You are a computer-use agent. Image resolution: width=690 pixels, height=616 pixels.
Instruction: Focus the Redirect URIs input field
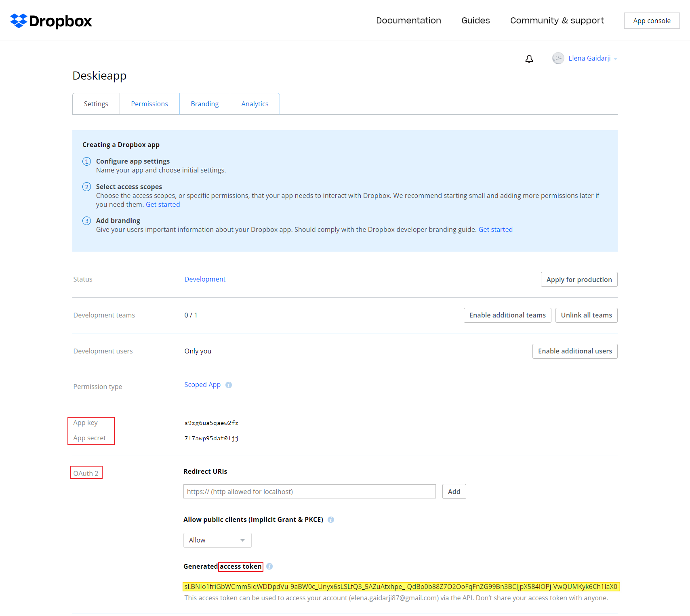point(309,492)
